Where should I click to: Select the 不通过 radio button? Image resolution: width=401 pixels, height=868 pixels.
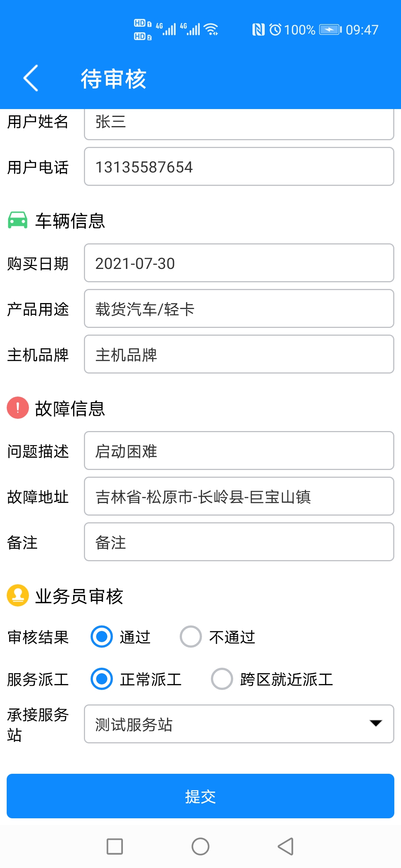(191, 637)
